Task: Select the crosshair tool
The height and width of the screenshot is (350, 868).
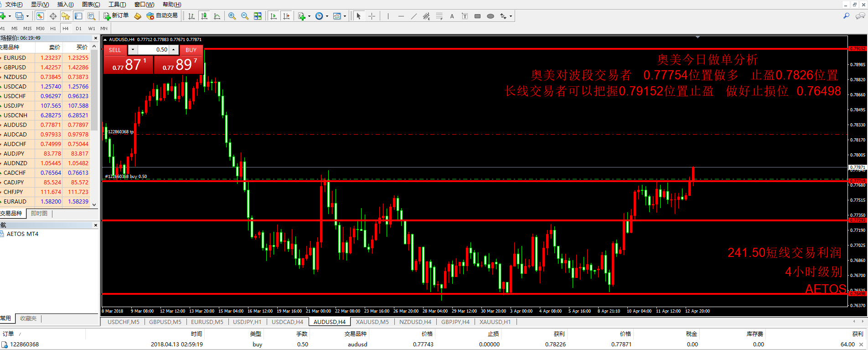Action: [372, 16]
